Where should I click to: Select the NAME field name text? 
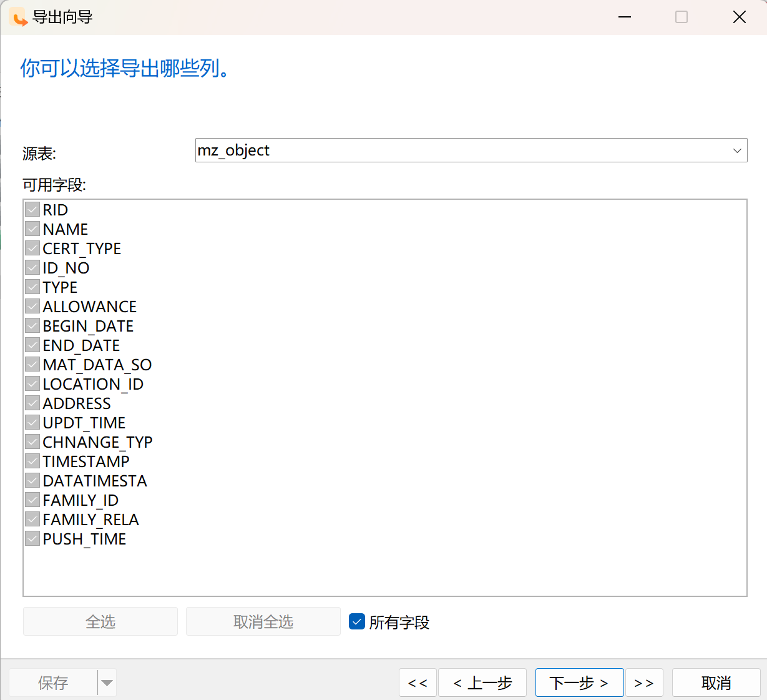pyautogui.click(x=66, y=229)
